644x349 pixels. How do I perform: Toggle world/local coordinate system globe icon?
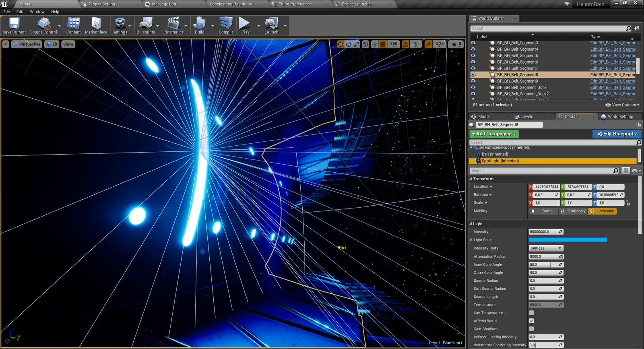point(365,44)
